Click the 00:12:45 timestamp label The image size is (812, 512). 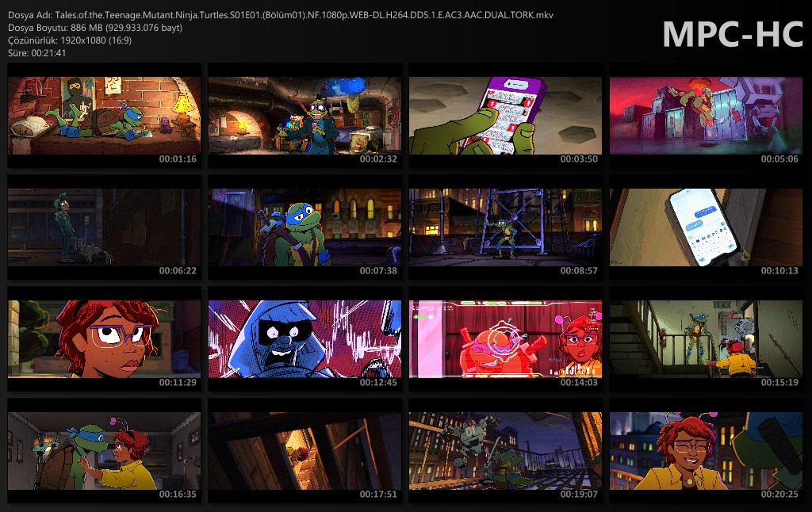378,383
